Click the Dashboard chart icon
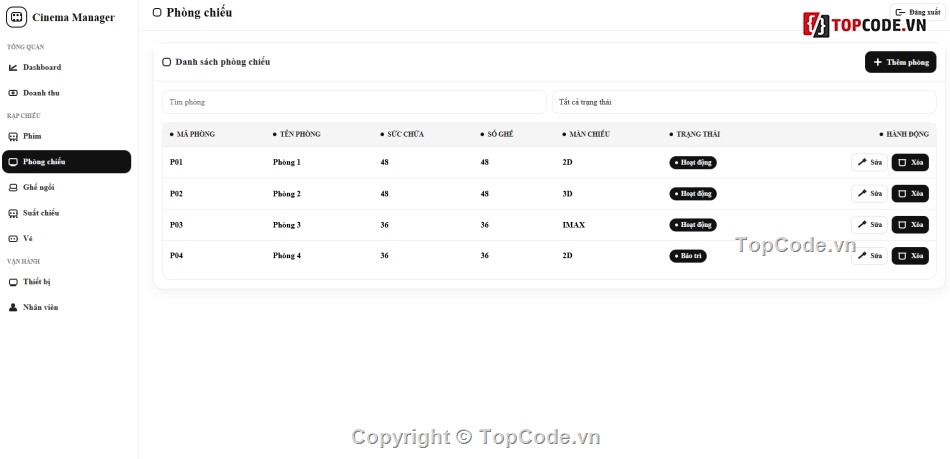The height and width of the screenshot is (459, 950). [13, 68]
